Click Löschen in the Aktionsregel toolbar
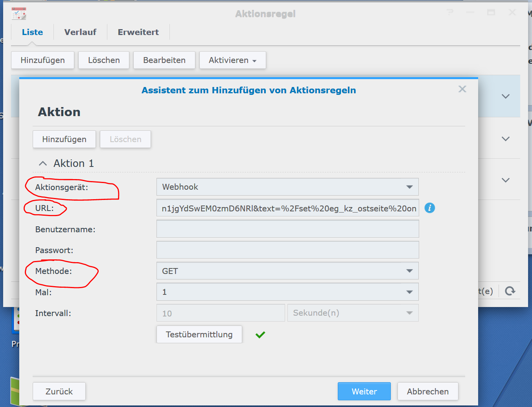This screenshot has width=532, height=407. (x=104, y=60)
